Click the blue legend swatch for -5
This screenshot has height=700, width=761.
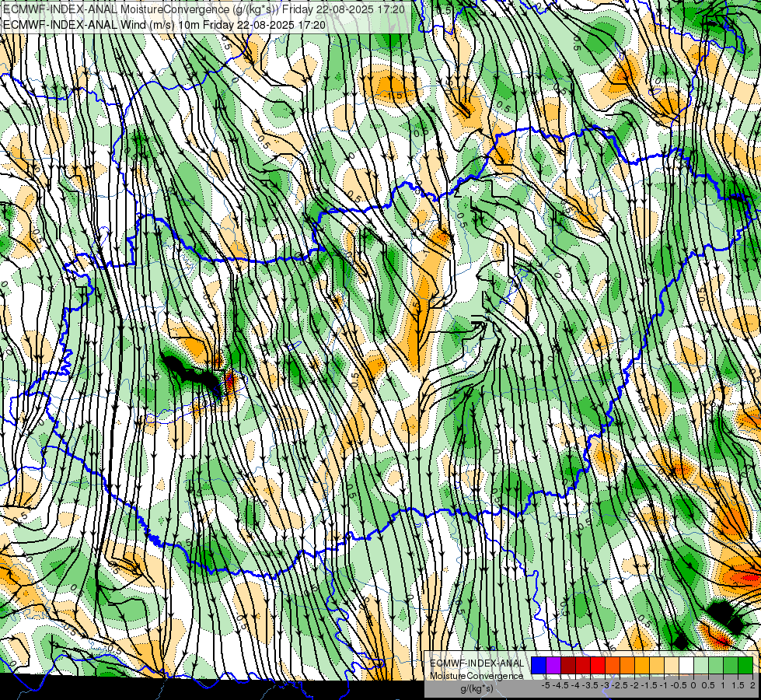click(x=539, y=665)
